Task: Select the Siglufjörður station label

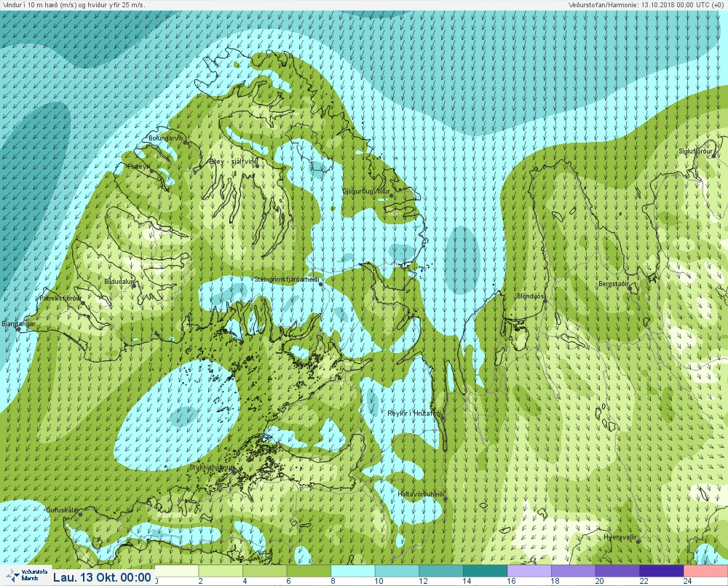Action: (695, 151)
